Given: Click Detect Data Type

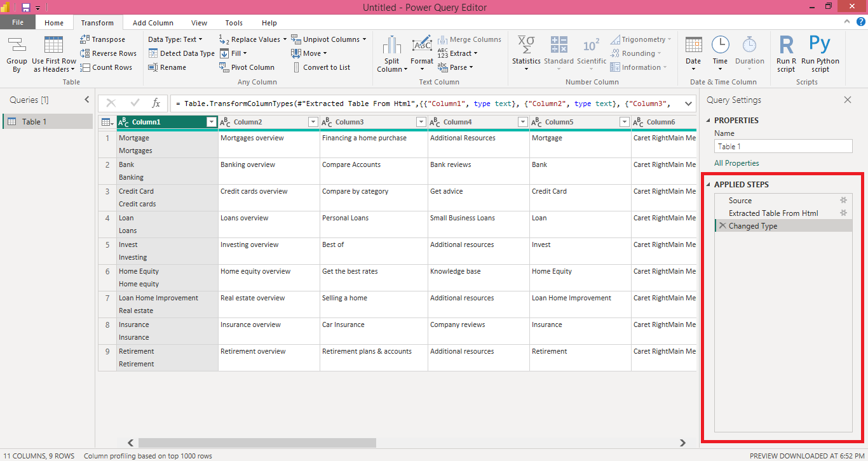Looking at the screenshot, I should pos(181,53).
